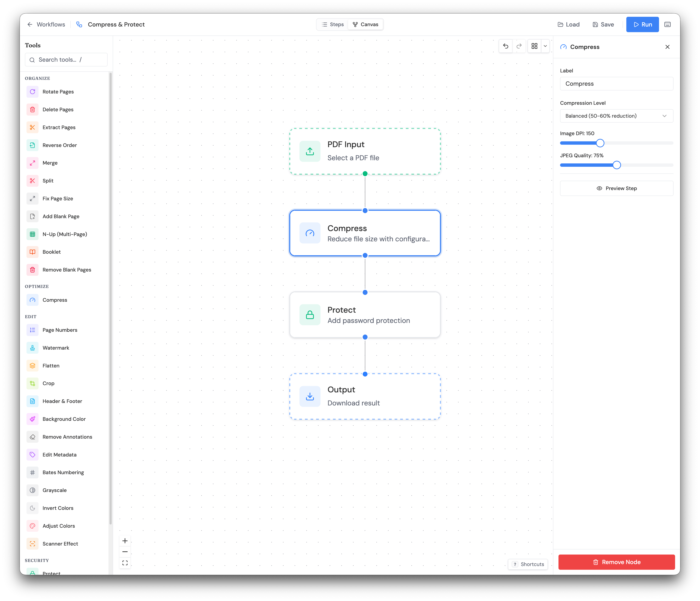Switch to the Canvas view

coord(366,24)
